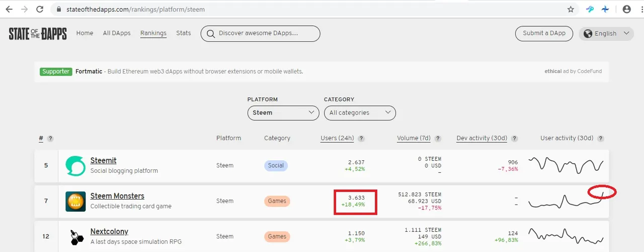Click Steemit user activity sparkline chart
Image resolution: width=644 pixels, height=252 pixels.
(566, 165)
